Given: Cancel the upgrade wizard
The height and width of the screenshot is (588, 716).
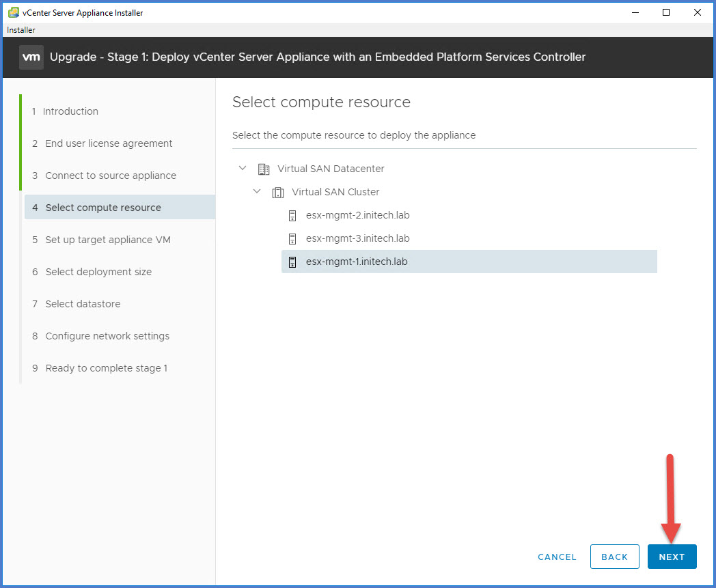Looking at the screenshot, I should coord(557,557).
